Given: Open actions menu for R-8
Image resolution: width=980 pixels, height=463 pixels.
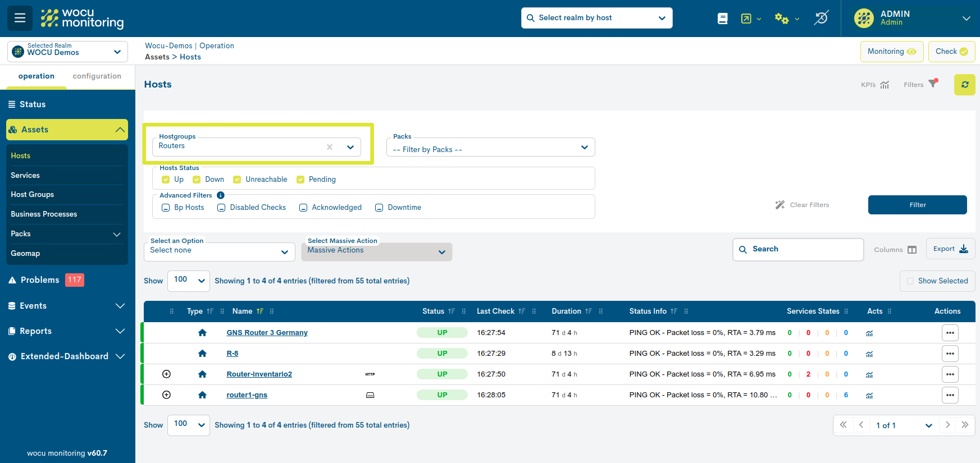Looking at the screenshot, I should click(x=950, y=354).
